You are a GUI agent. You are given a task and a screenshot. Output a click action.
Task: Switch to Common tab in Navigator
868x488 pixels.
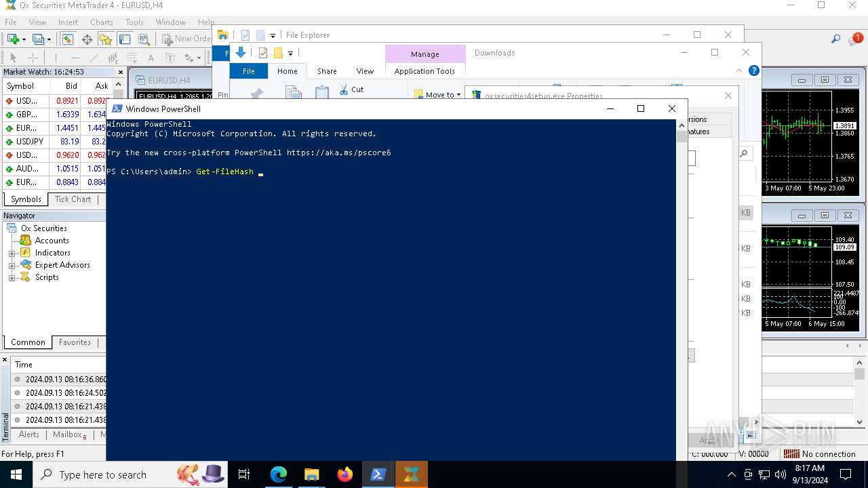(x=28, y=342)
